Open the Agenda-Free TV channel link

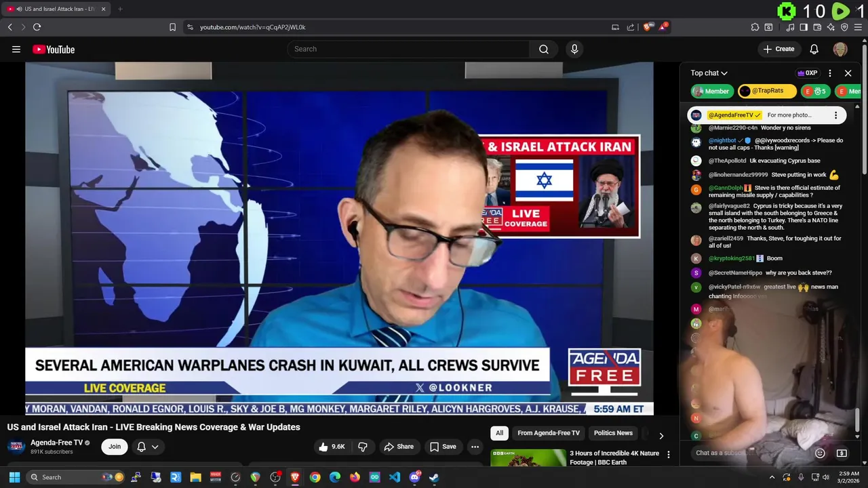click(x=56, y=443)
